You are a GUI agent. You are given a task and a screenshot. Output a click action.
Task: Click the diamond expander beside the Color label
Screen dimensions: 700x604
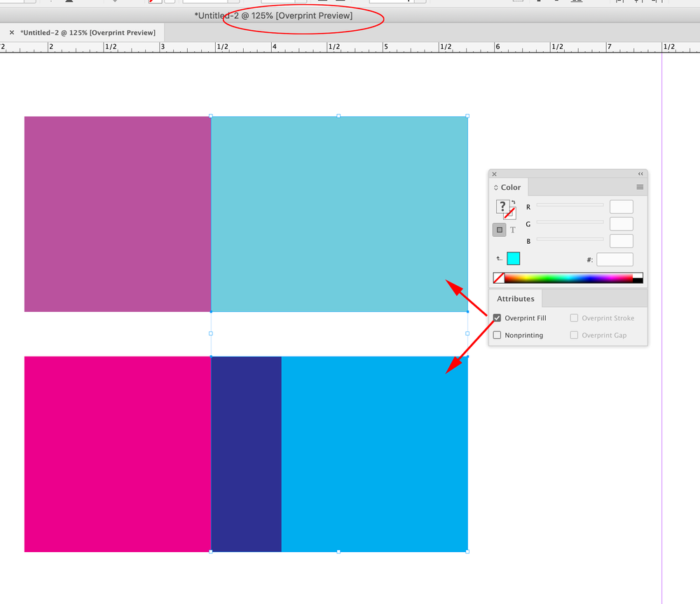[x=495, y=187]
